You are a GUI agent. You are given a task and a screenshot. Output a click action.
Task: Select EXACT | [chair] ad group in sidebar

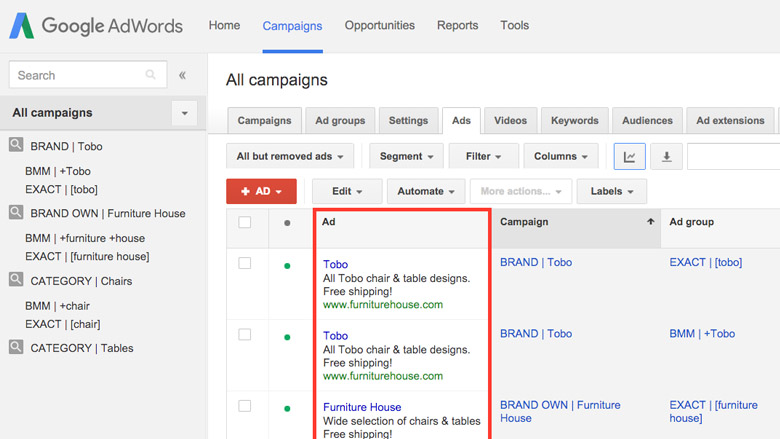coord(63,324)
